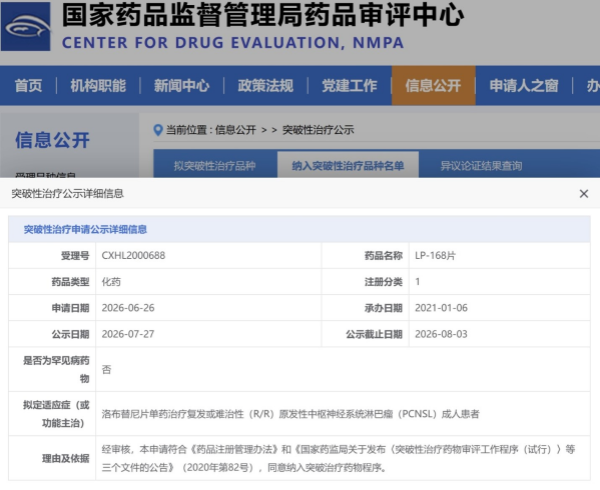This screenshot has height=490, width=600.
Task: Open the 首页 navigation item
Action: (x=28, y=86)
